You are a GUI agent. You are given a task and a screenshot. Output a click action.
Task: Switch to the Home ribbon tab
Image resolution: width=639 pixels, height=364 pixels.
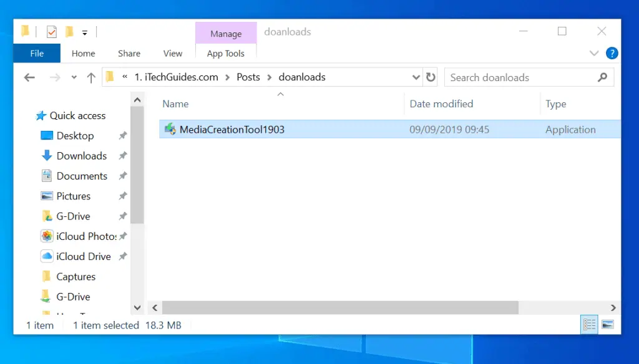point(83,54)
